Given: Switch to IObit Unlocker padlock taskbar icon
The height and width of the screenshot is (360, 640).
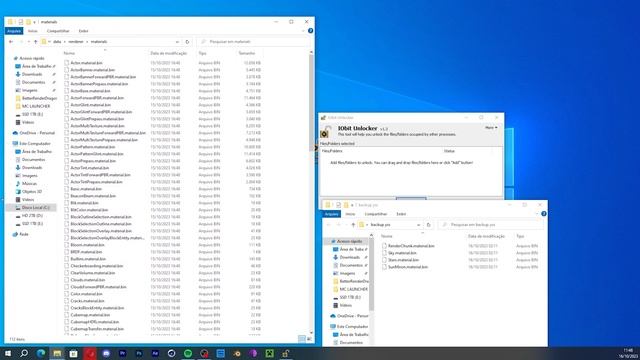Looking at the screenshot, I should [x=286, y=353].
